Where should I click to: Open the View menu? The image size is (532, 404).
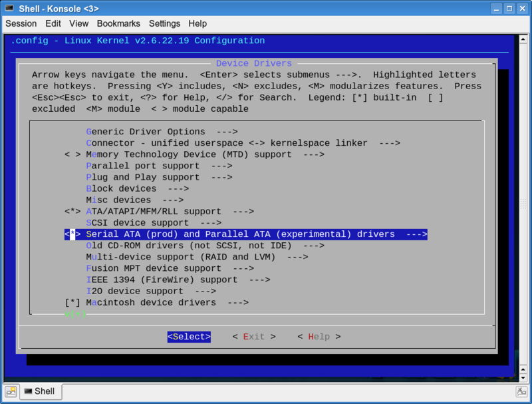pyautogui.click(x=78, y=24)
